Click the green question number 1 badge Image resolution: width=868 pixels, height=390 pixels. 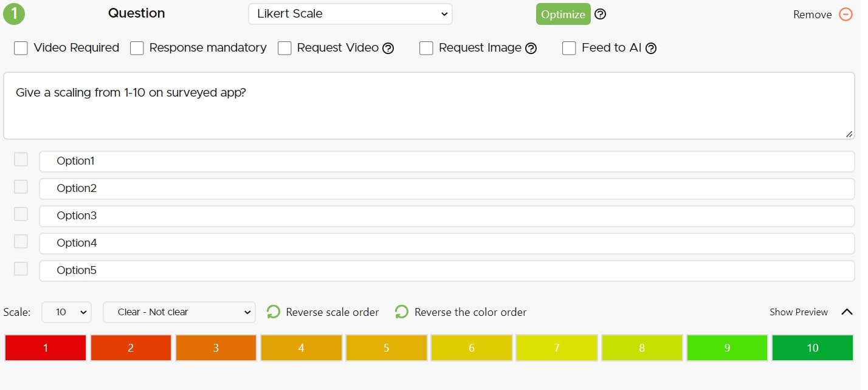pos(14,14)
